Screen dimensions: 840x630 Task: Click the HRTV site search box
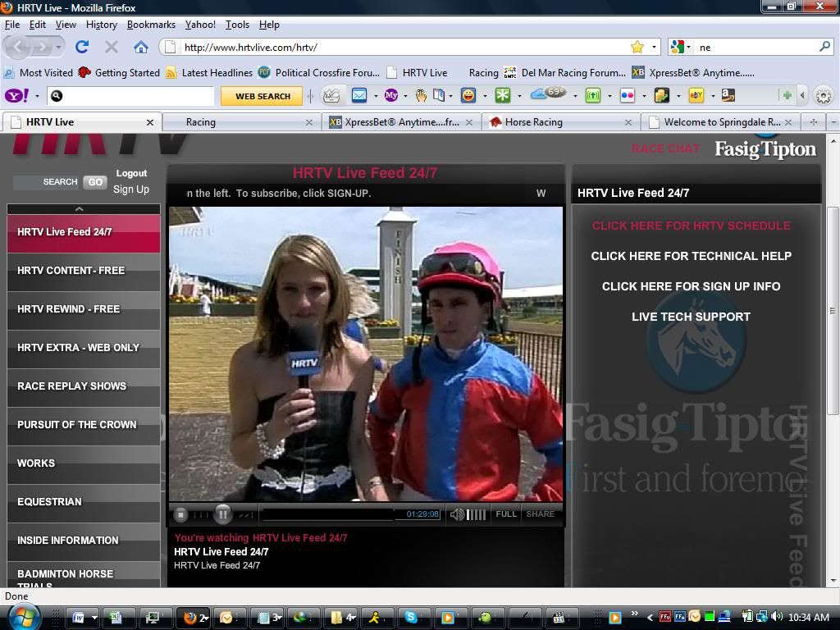47,182
